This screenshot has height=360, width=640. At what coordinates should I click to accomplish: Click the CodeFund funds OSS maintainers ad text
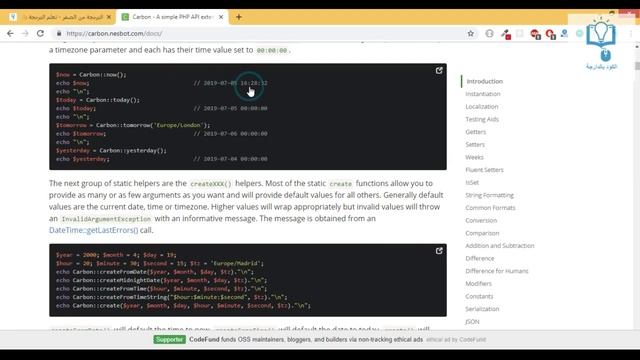point(306,340)
